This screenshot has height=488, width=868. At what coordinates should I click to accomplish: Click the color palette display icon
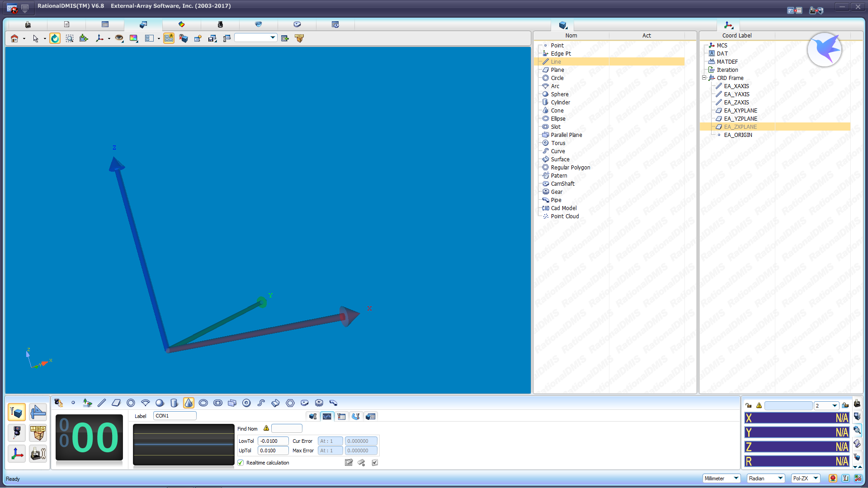[x=133, y=38]
